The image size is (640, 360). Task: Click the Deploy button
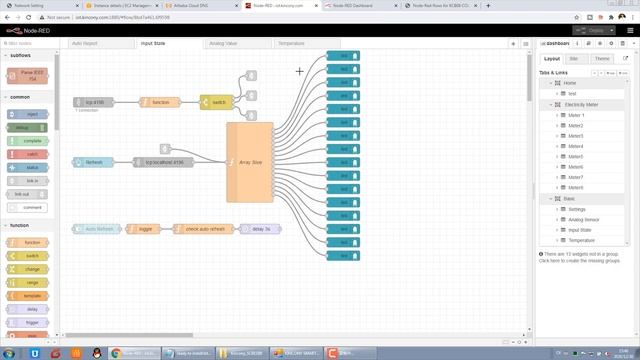[591, 31]
